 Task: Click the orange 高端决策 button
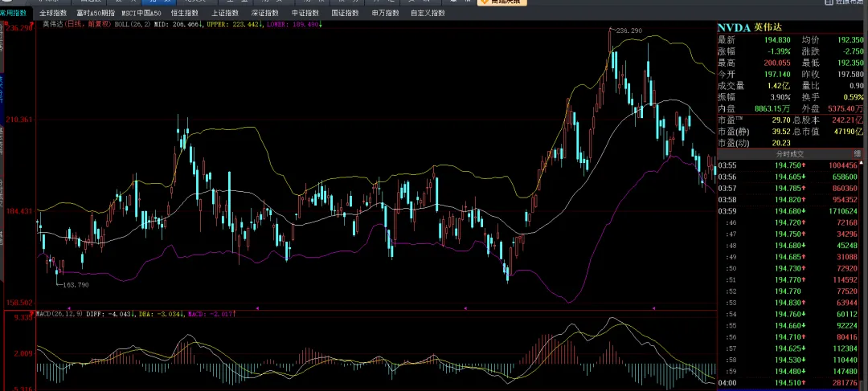502,2
